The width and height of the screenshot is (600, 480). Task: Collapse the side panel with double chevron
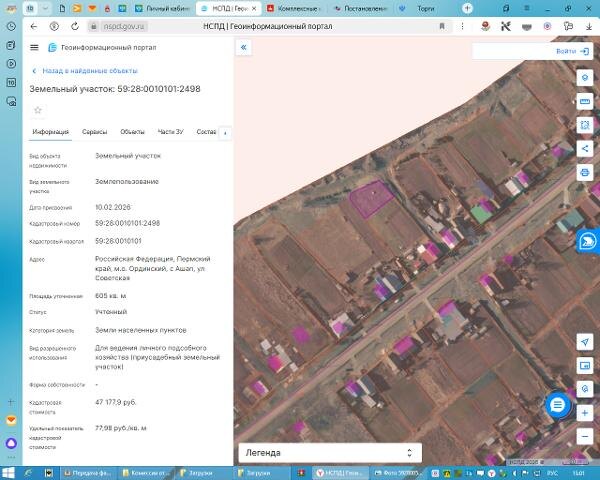click(x=243, y=47)
